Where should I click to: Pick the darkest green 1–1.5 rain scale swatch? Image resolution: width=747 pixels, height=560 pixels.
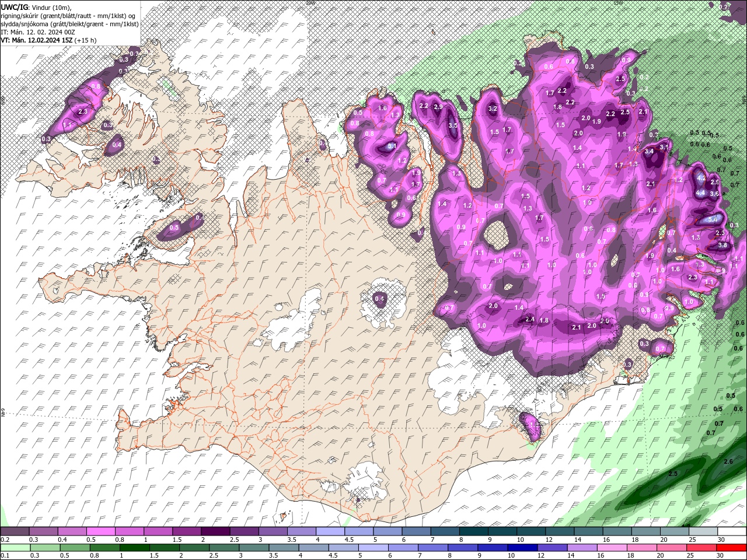(x=134, y=548)
